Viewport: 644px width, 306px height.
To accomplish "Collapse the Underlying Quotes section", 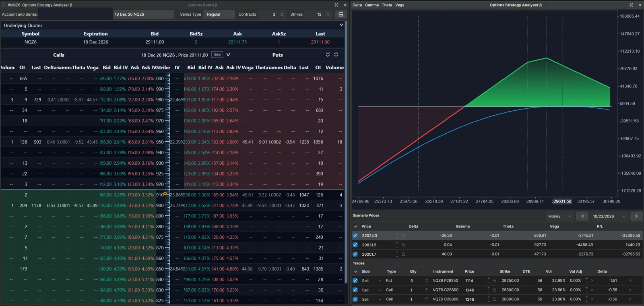I will click(341, 25).
